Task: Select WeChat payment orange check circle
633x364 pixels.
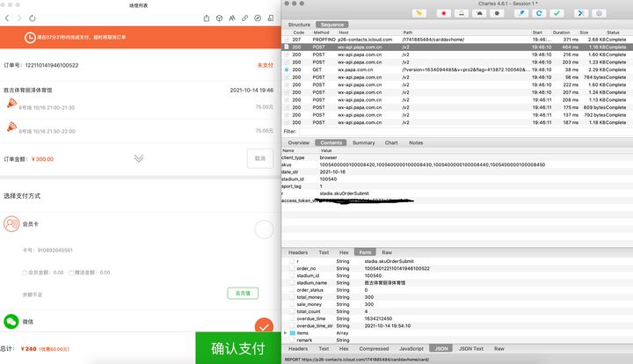Action: [x=264, y=325]
